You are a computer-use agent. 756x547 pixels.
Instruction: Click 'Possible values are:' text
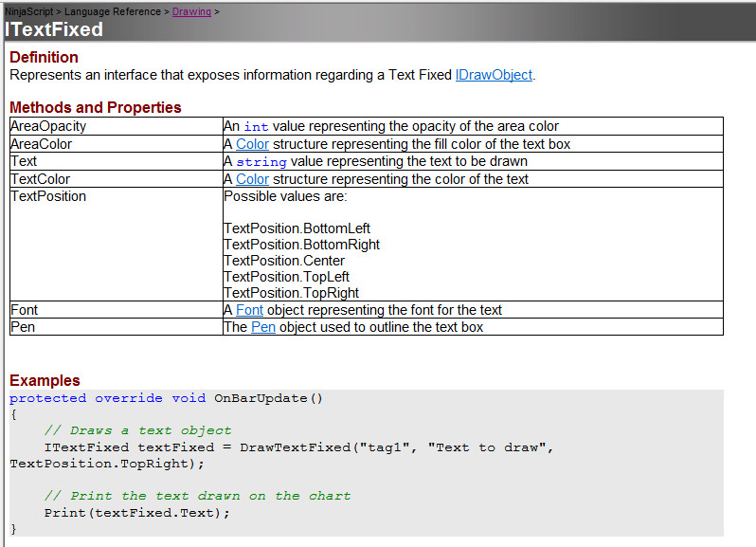285,196
